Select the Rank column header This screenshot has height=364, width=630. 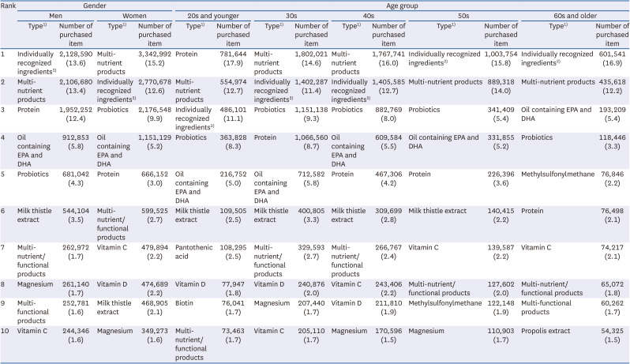(9, 5)
